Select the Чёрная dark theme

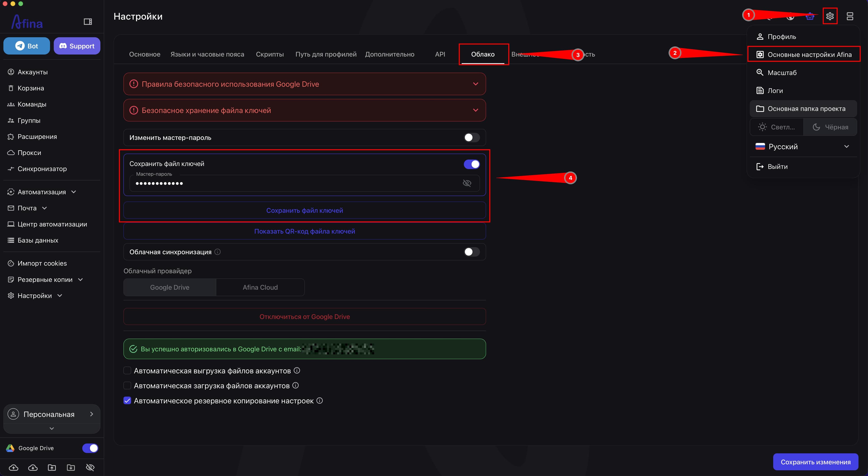click(830, 127)
